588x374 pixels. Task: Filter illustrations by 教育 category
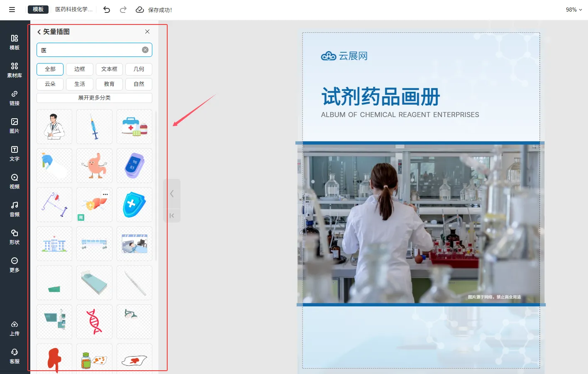point(109,84)
